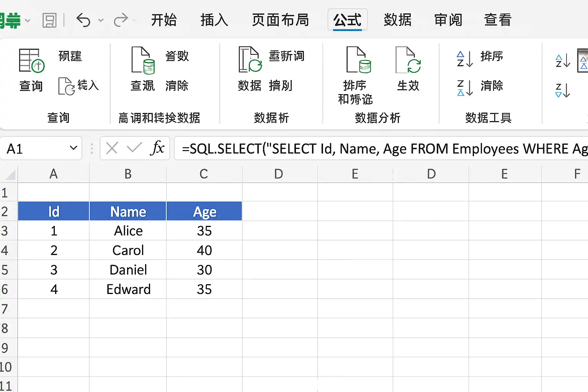Select the cell containing Alice
The width and height of the screenshot is (588, 392).
[128, 231]
